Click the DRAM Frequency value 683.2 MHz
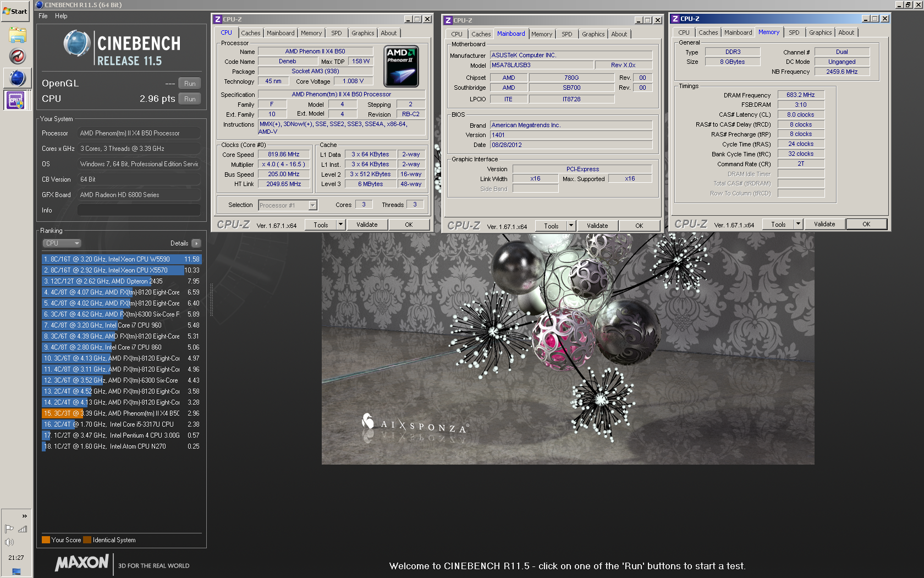 (x=801, y=95)
